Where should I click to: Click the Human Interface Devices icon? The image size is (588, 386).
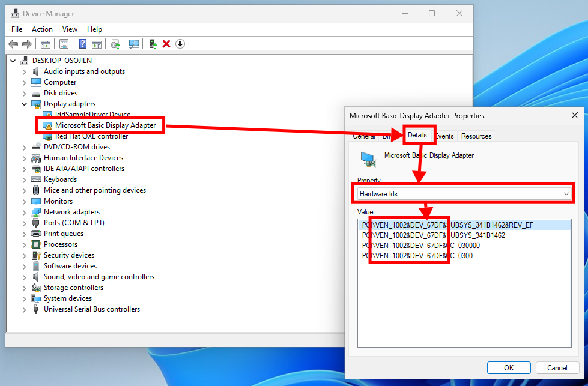tap(36, 158)
